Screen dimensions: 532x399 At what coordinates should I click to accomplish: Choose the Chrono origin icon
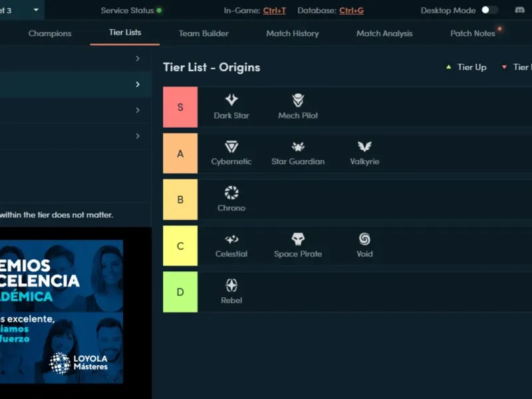click(x=231, y=193)
